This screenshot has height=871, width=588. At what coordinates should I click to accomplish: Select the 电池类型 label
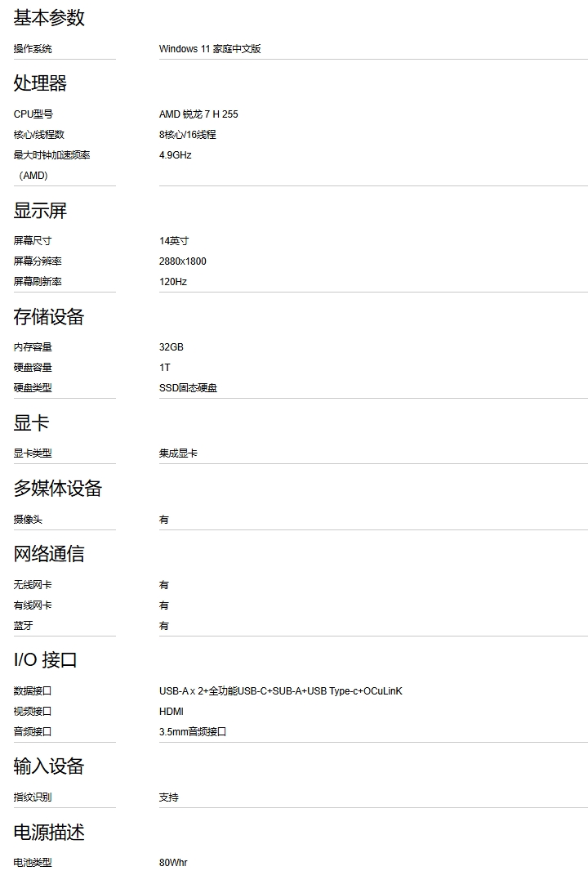click(33, 863)
